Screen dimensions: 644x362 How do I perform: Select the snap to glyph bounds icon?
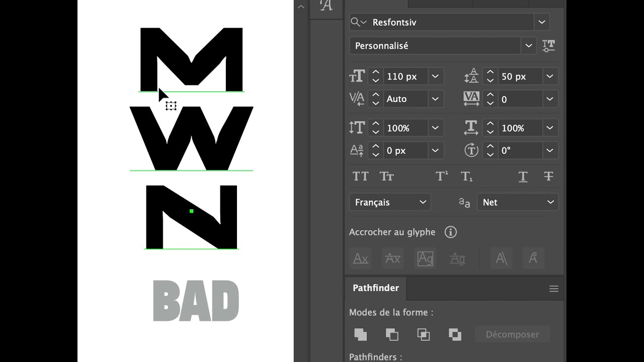click(x=425, y=258)
